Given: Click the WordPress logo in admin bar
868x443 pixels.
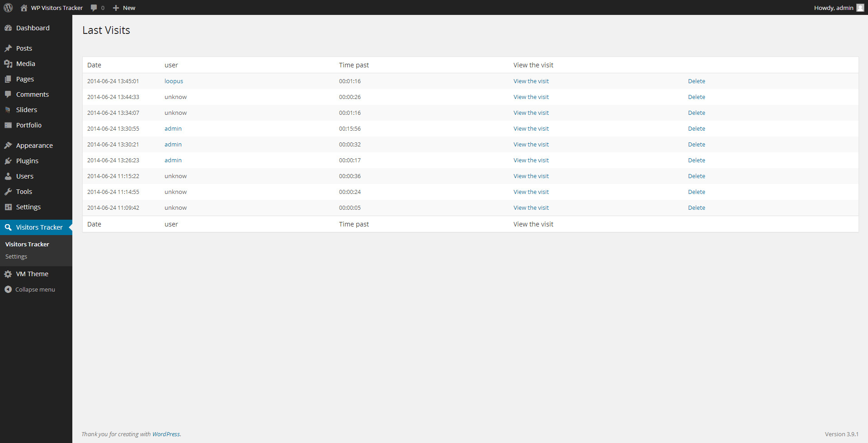Looking at the screenshot, I should (8, 7).
